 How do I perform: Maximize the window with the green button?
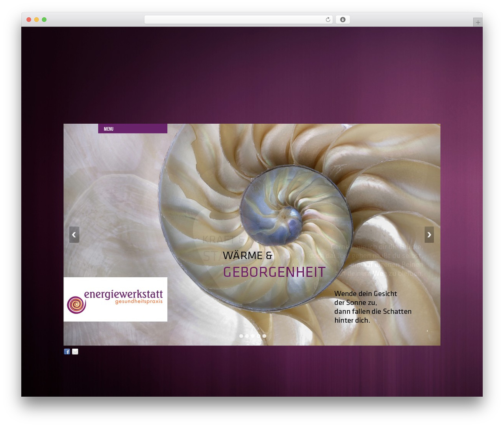[x=44, y=20]
